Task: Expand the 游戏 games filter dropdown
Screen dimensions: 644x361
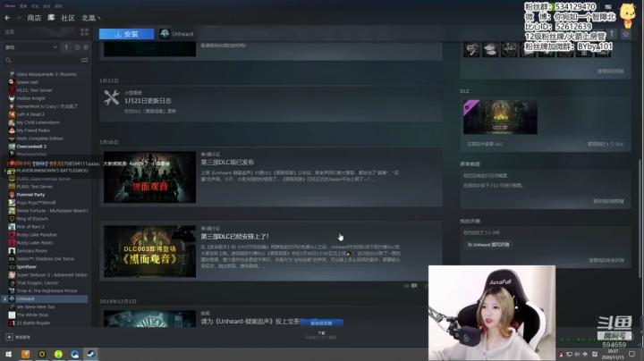Action: (x=30, y=47)
